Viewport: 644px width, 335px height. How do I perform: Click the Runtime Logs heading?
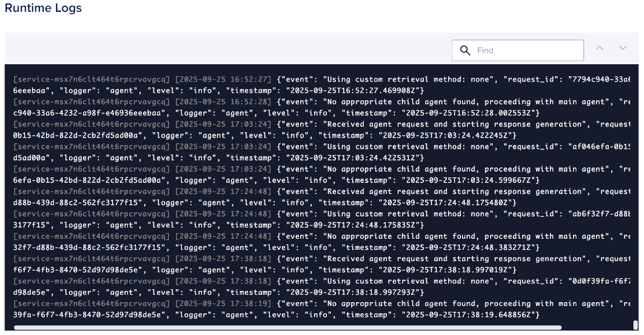click(x=43, y=8)
